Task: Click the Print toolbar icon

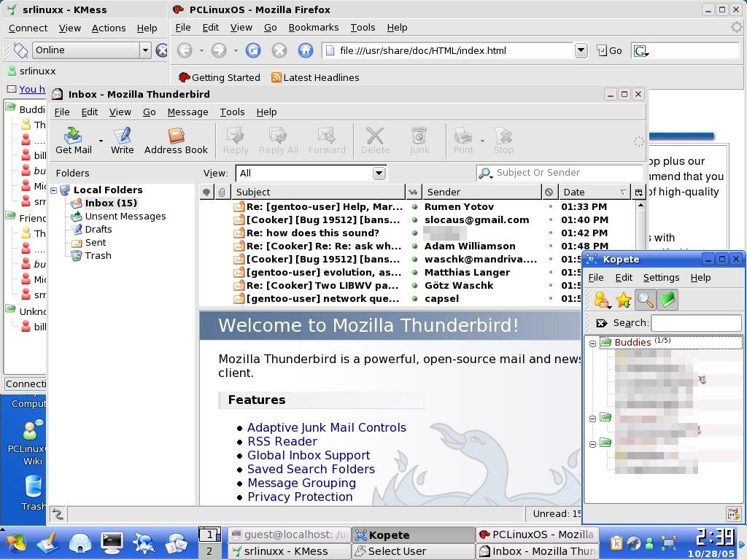Action: (463, 141)
